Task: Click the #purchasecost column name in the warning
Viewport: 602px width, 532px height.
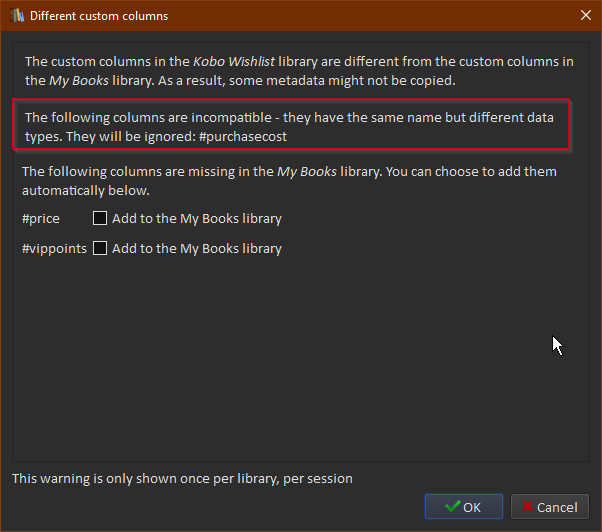Action: (240, 136)
